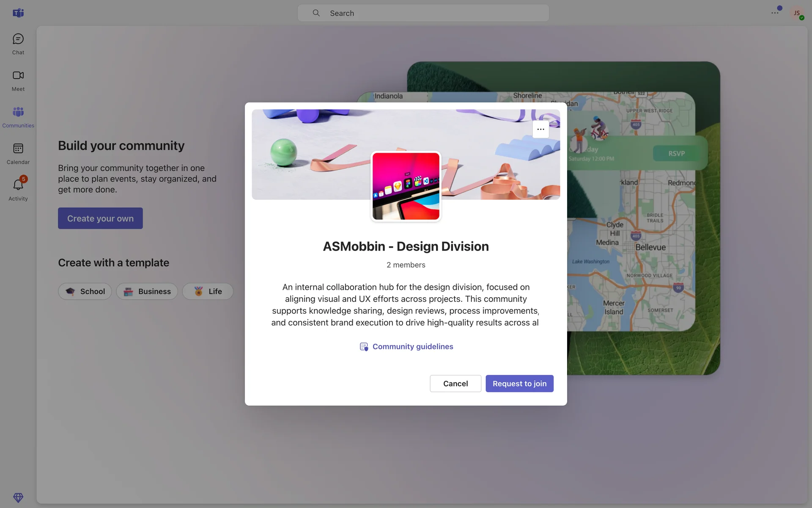The height and width of the screenshot is (508, 812).
Task: Open the Community guidelines link
Action: (412, 347)
